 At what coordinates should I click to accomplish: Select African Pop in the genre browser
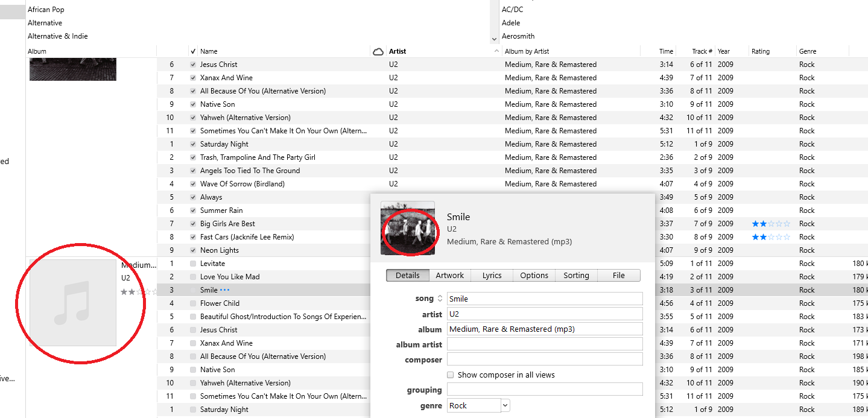pyautogui.click(x=46, y=10)
